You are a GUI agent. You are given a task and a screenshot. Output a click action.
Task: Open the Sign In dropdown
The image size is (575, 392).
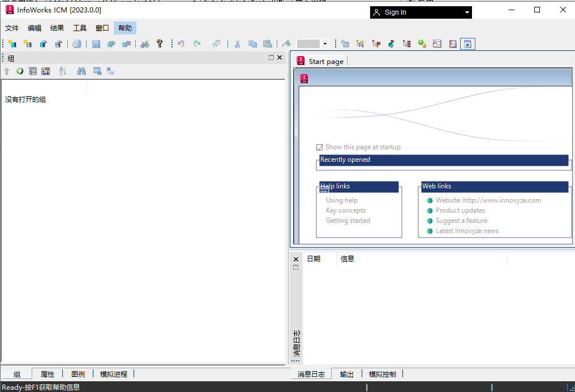pyautogui.click(x=466, y=12)
